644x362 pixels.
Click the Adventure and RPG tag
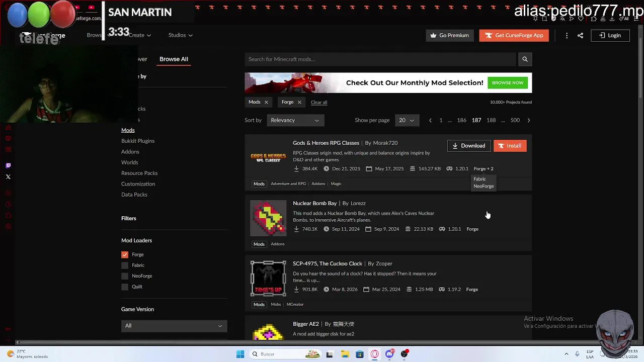(x=288, y=184)
